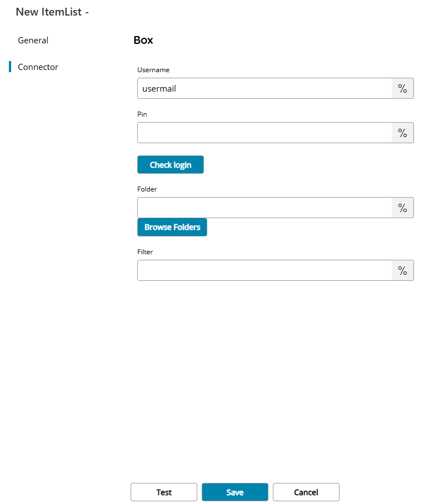The height and width of the screenshot is (504, 424).
Task: Click the Folder field label
Action: pyautogui.click(x=147, y=189)
